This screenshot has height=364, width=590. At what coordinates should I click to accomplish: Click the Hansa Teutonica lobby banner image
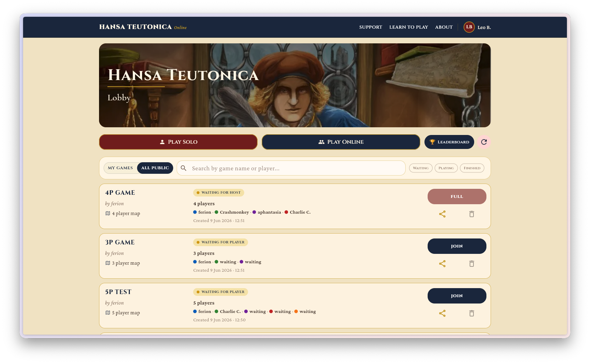295,85
